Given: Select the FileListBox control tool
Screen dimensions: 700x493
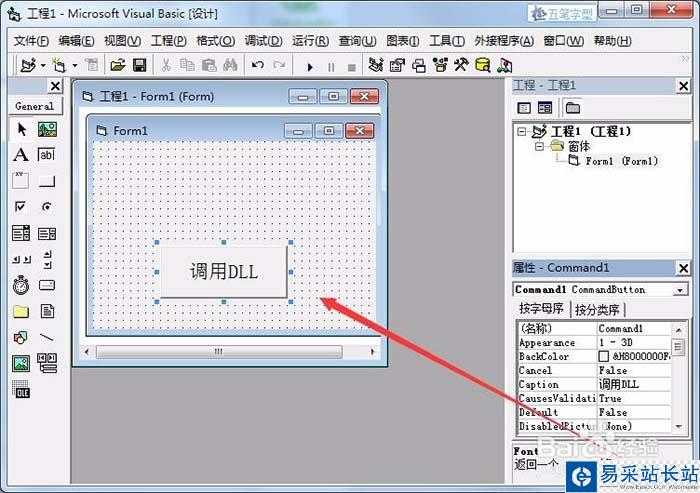Looking at the screenshot, I should point(47,311).
